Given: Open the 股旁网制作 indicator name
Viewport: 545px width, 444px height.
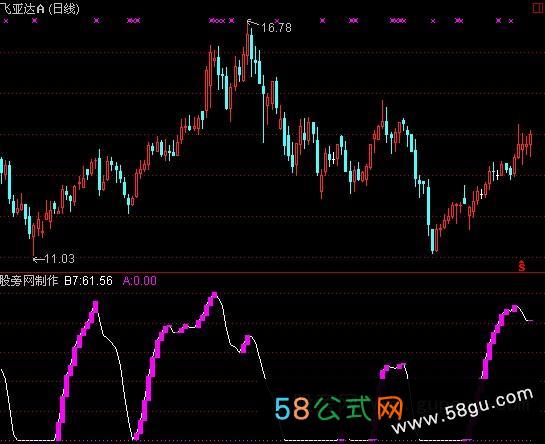Looking at the screenshot, I should click(29, 280).
